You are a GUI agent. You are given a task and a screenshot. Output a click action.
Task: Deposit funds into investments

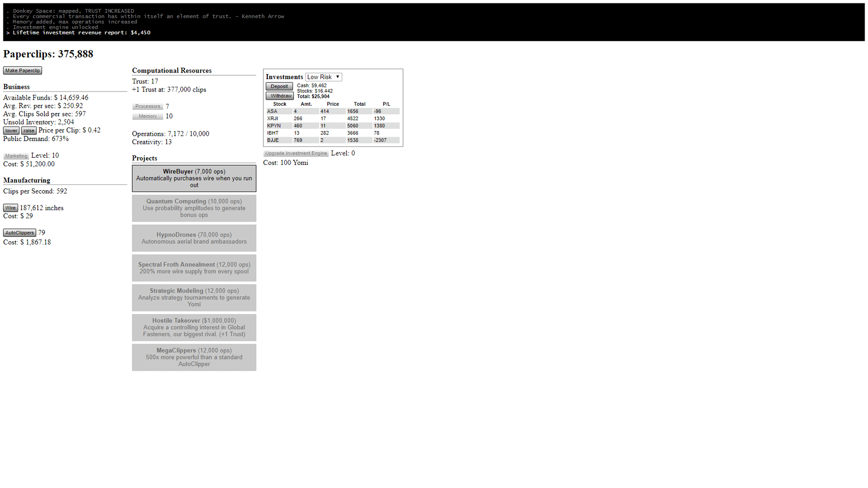(279, 86)
